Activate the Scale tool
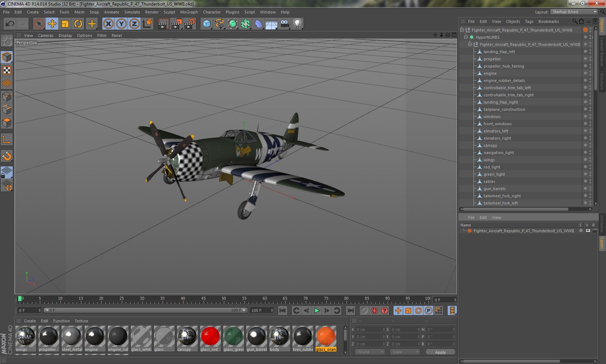The width and height of the screenshot is (606, 364). [x=65, y=24]
